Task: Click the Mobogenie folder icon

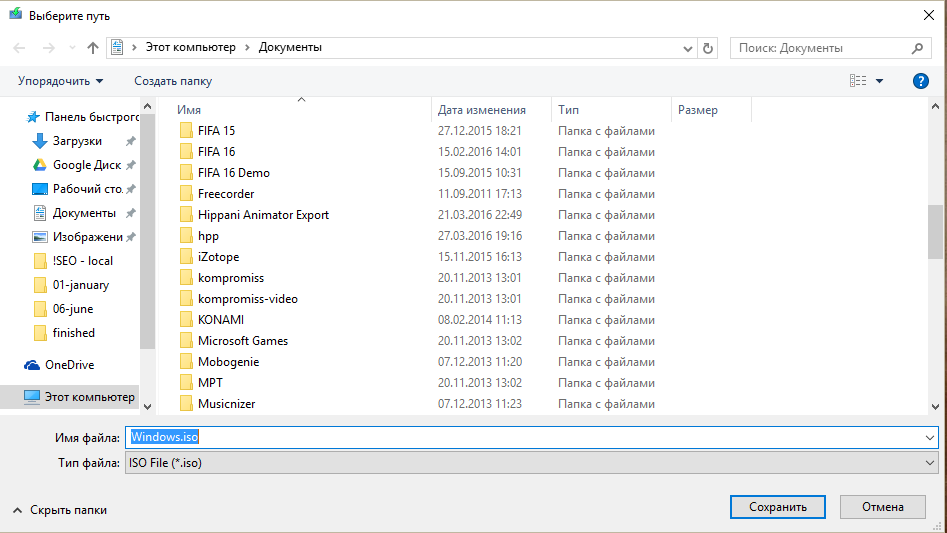Action: 186,362
